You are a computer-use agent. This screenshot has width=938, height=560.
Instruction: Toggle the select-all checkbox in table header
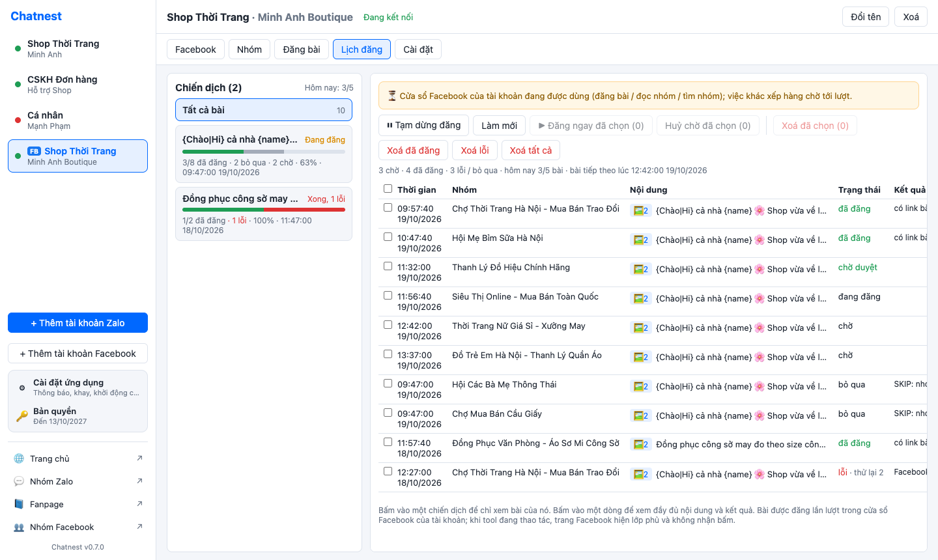388,189
